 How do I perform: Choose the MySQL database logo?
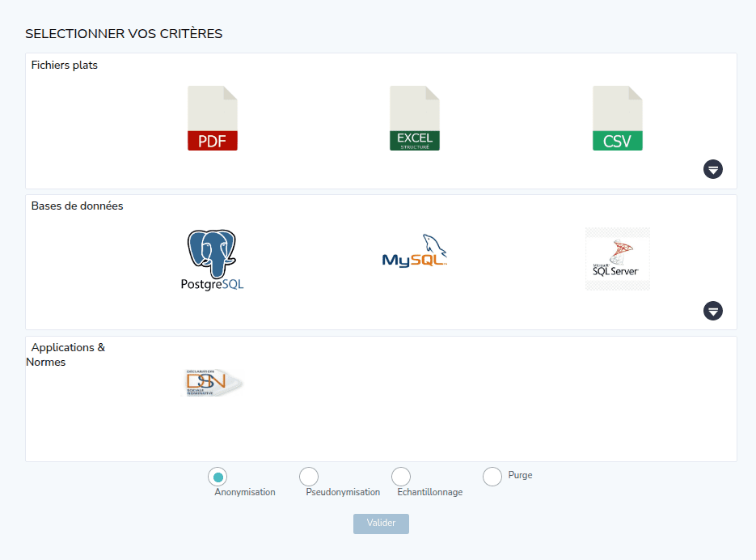point(415,252)
